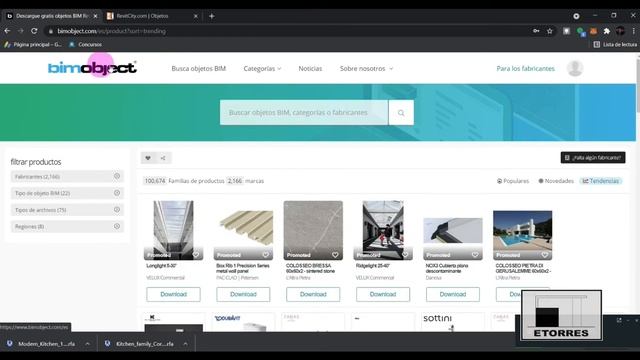
Task: Open Página principal bookmark
Action: [33, 44]
